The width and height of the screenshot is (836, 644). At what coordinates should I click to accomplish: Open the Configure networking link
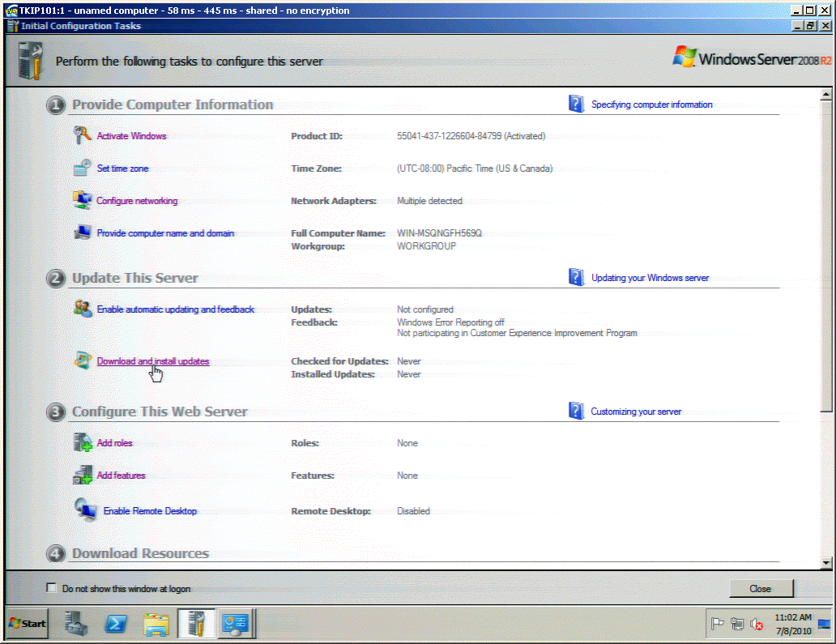pyautogui.click(x=137, y=201)
